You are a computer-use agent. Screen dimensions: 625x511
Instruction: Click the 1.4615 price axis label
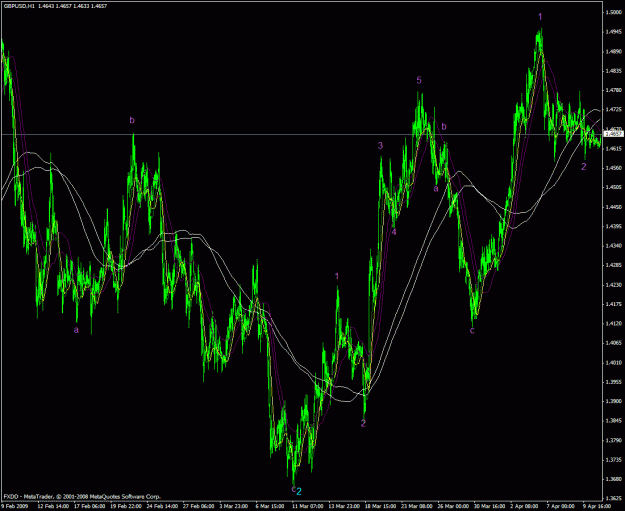(614, 149)
